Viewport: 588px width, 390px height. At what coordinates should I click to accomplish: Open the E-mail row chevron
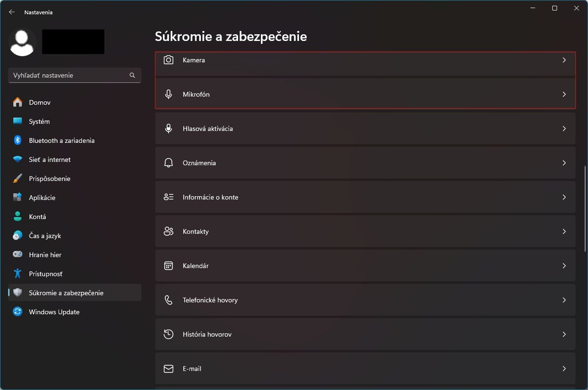564,369
